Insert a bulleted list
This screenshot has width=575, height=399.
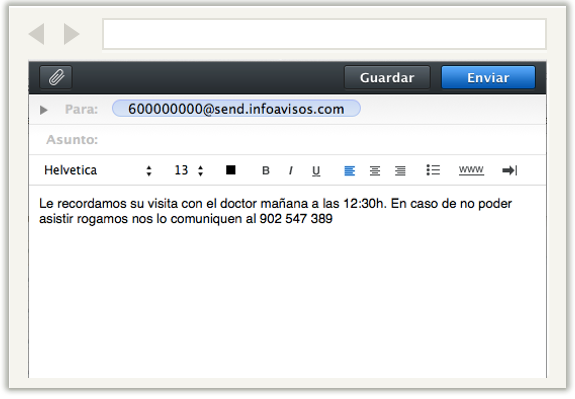click(x=433, y=170)
